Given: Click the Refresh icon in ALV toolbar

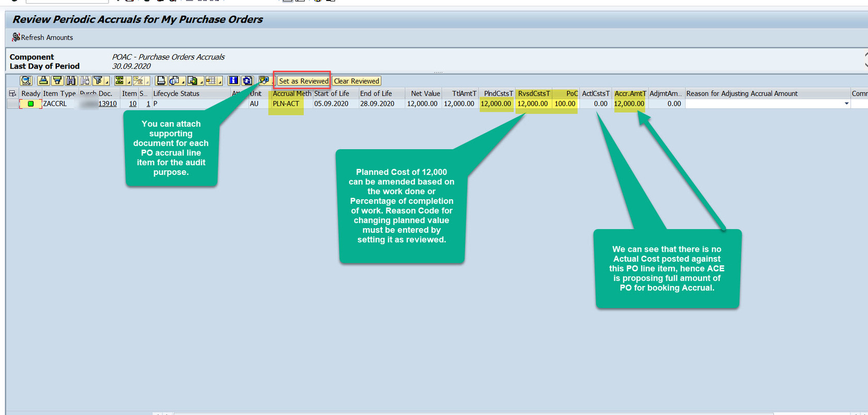Looking at the screenshot, I should pos(247,81).
